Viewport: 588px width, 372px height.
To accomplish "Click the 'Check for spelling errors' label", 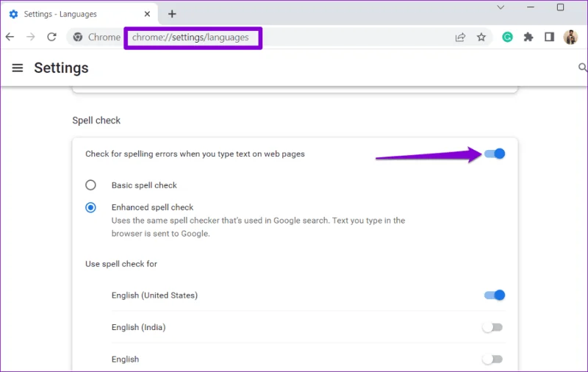I will click(x=195, y=154).
